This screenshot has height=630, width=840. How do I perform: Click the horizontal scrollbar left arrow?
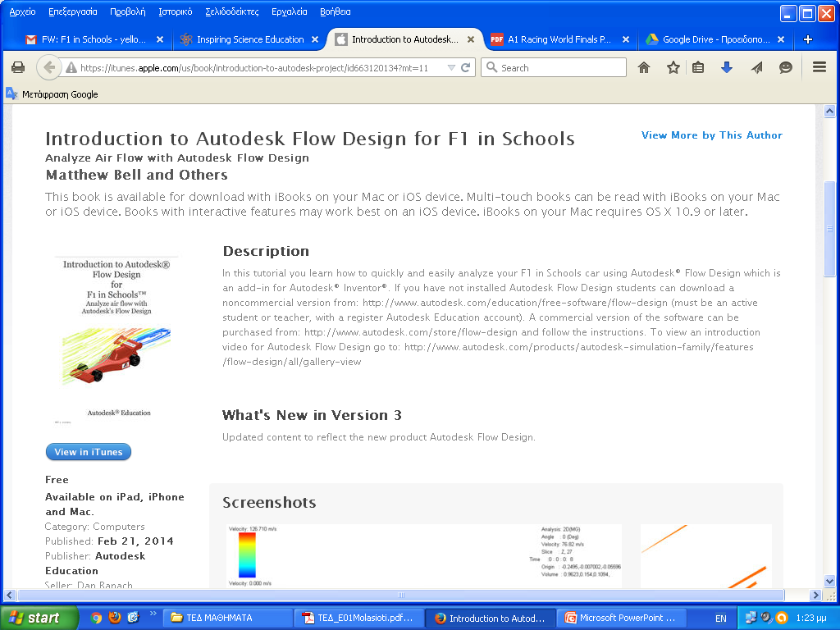pos(10,595)
